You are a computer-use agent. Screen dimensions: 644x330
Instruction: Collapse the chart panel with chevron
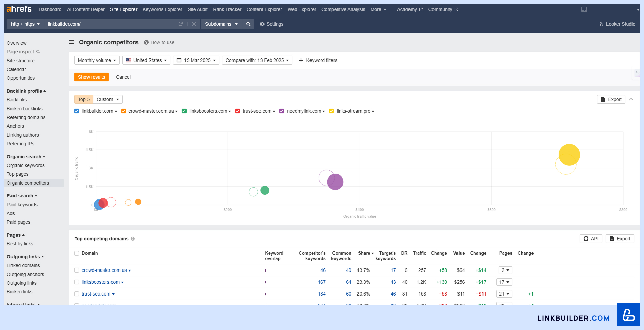(631, 99)
